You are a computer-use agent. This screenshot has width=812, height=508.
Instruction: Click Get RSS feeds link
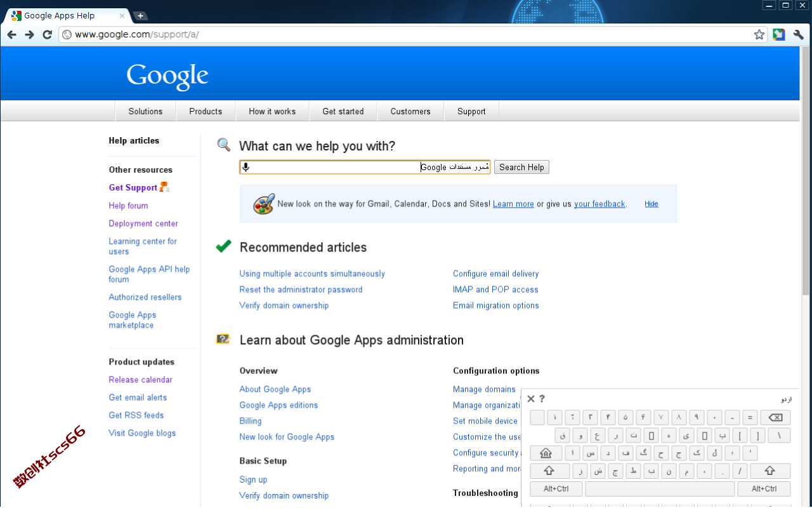(136, 415)
